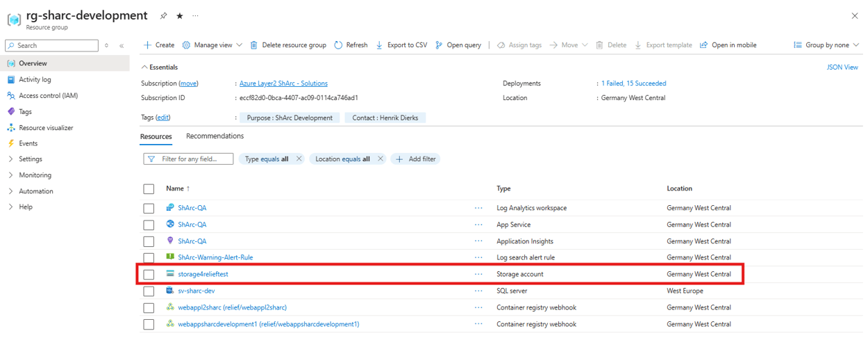Screen dimensions: 868x347
Task: Open 1 Failed, 15 Succeeded deployments
Action: coord(633,83)
